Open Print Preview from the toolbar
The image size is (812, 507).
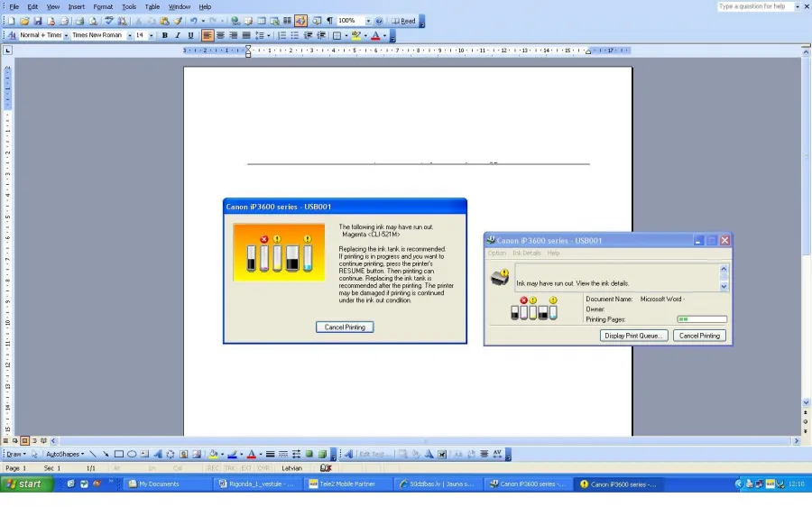(93, 22)
